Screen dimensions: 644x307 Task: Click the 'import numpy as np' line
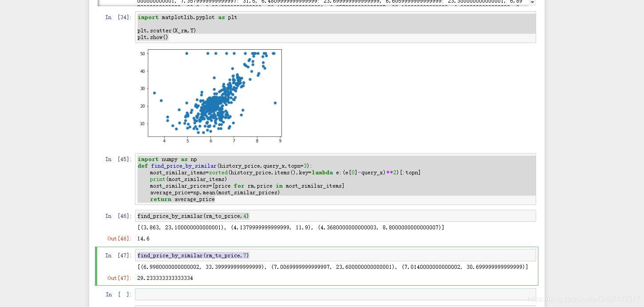[167, 159]
